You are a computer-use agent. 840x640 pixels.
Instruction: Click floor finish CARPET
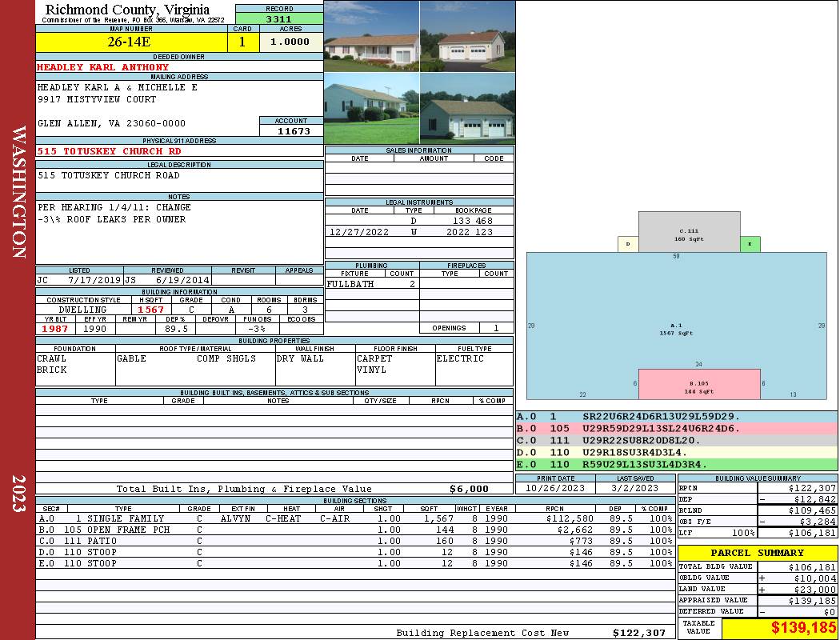374,358
